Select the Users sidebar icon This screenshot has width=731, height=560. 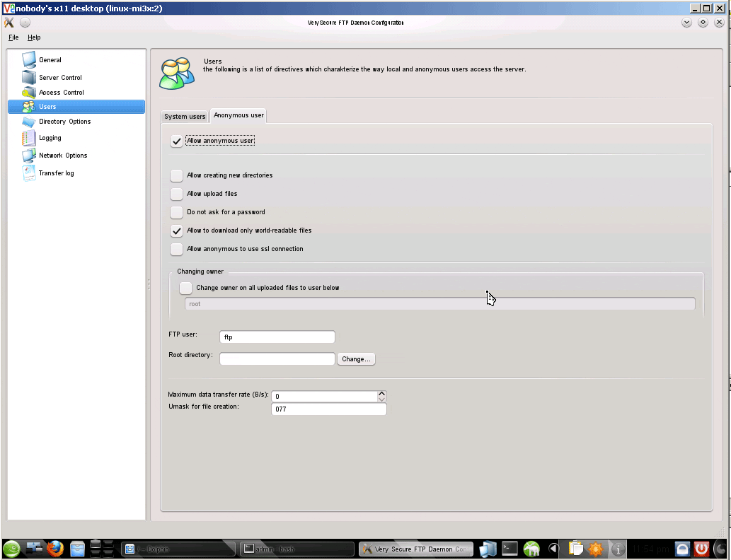(29, 107)
